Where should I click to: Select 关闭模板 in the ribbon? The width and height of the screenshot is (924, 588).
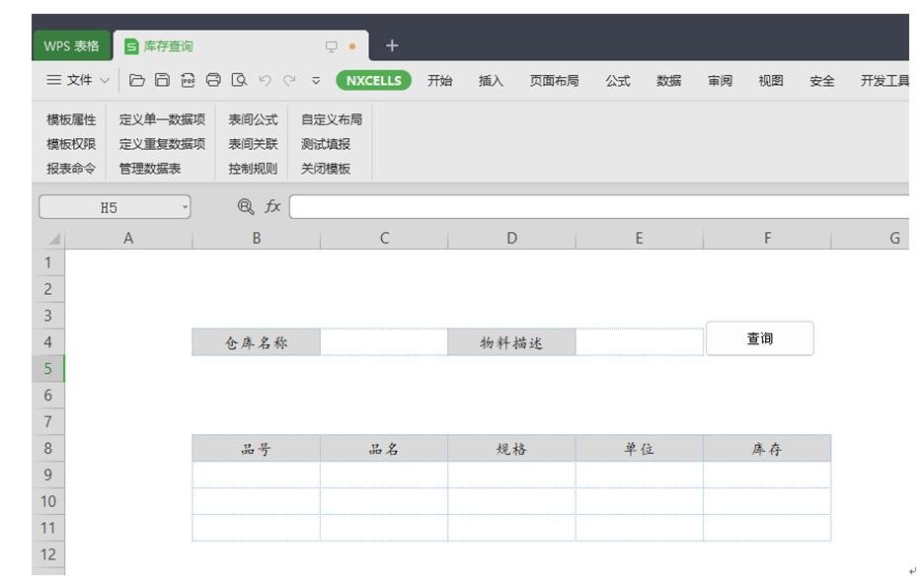(326, 169)
